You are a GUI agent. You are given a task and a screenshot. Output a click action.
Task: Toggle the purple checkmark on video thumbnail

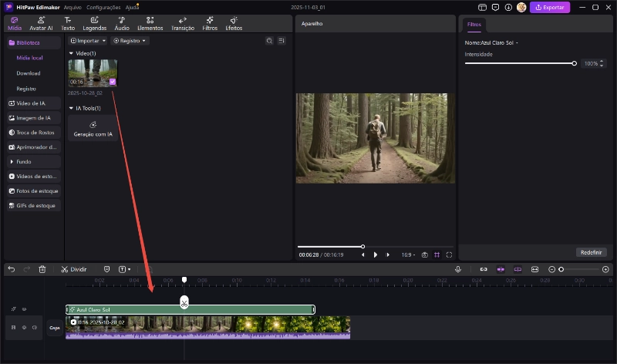point(113,81)
